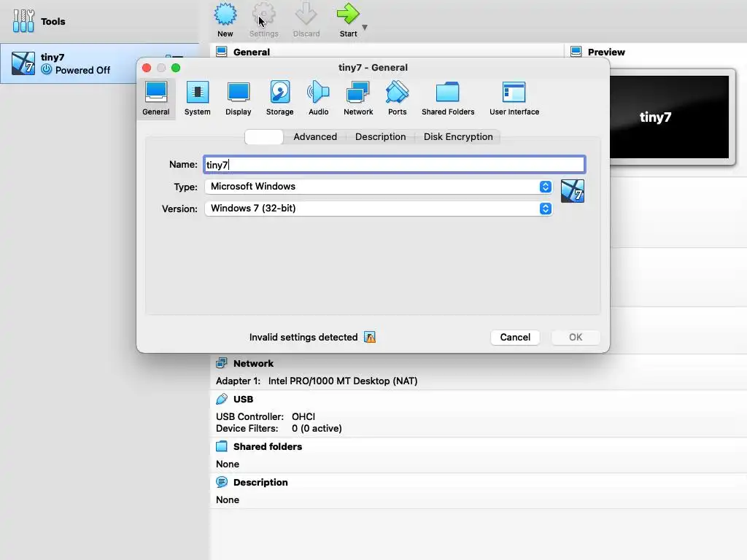The height and width of the screenshot is (560, 747).
Task: Open the Audio settings category
Action: point(318,98)
